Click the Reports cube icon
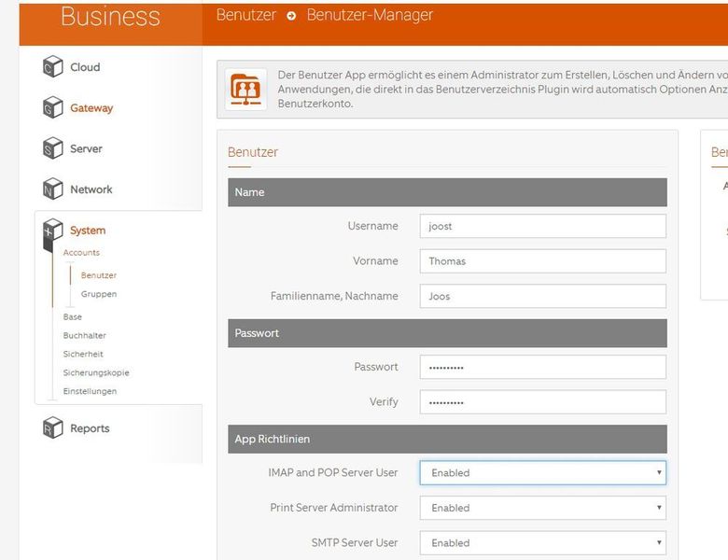Image resolution: width=728 pixels, height=560 pixels. pyautogui.click(x=52, y=428)
